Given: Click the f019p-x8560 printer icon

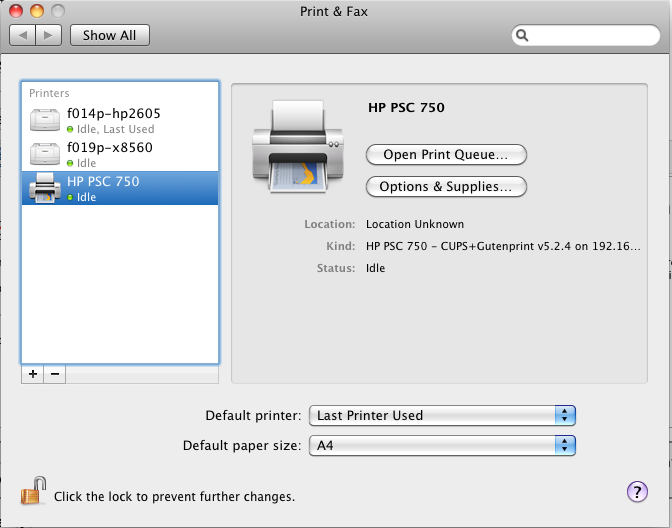Looking at the screenshot, I should point(45,153).
